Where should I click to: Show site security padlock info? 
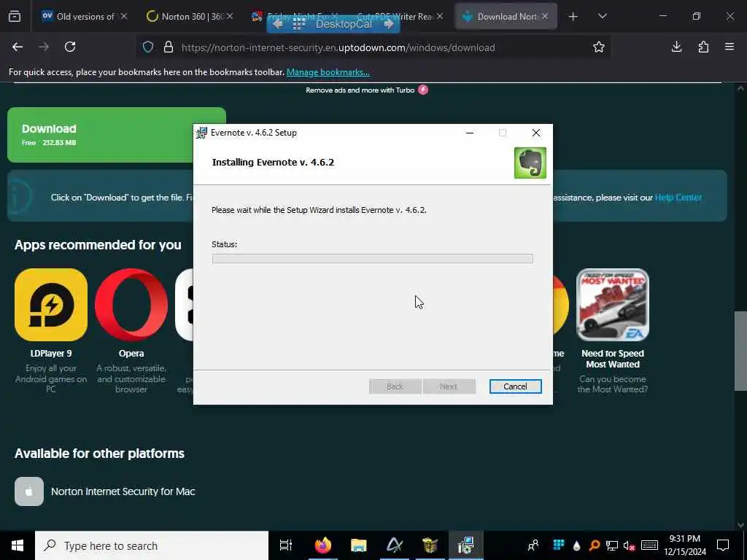(x=169, y=47)
